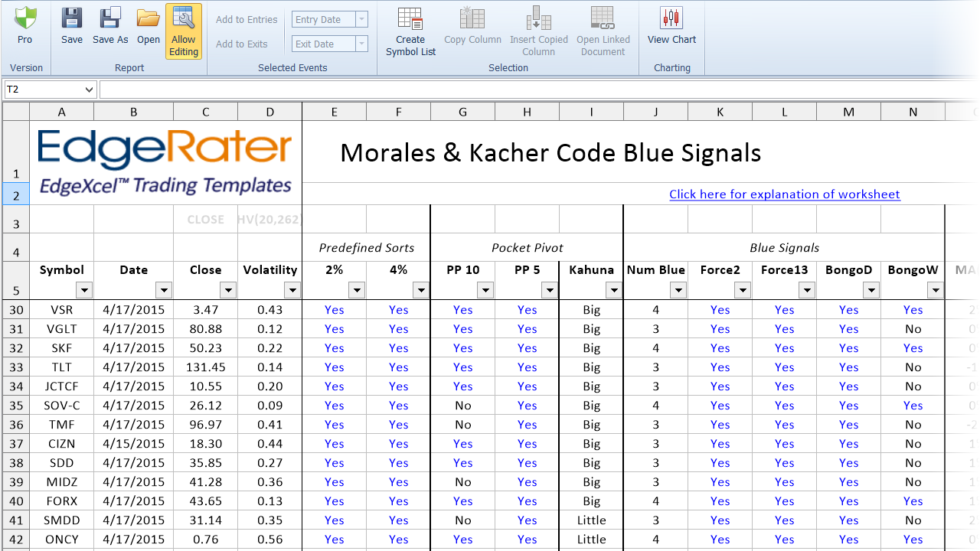Image resolution: width=980 pixels, height=551 pixels.
Task: Open the Date column filter dropdown
Action: pos(164,290)
